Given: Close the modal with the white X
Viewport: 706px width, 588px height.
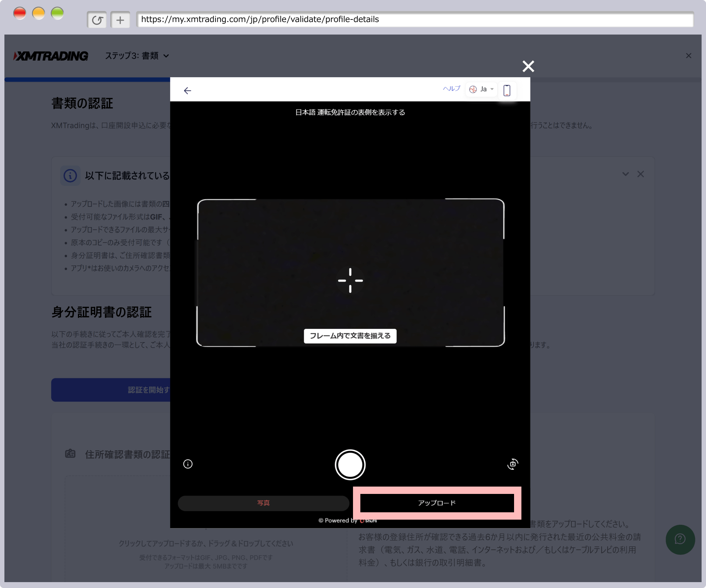Looking at the screenshot, I should pyautogui.click(x=528, y=67).
